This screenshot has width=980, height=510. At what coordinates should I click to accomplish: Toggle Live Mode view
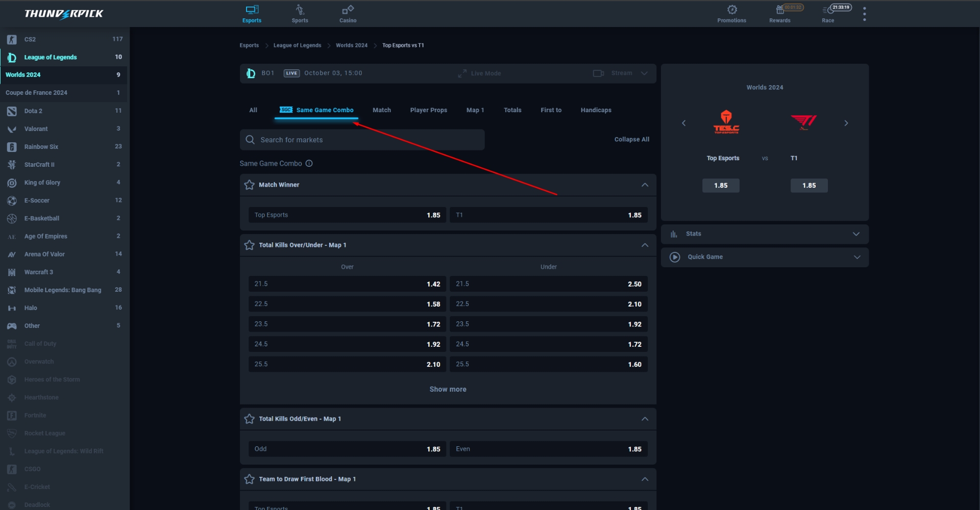click(479, 73)
